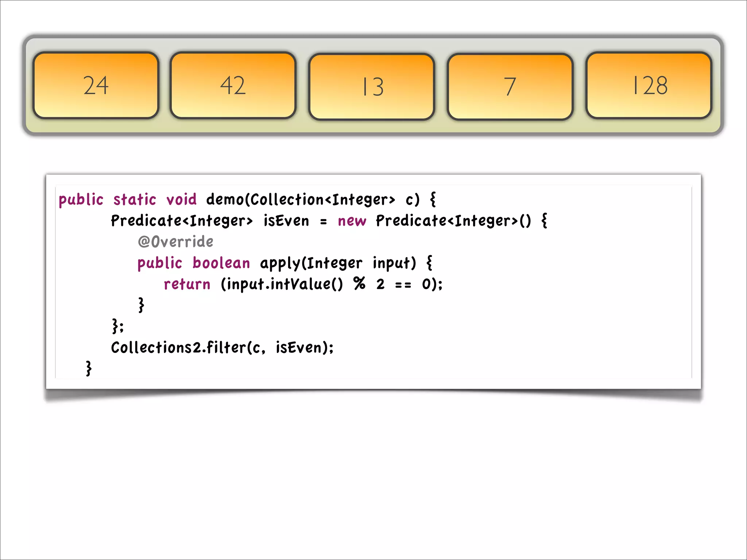The height and width of the screenshot is (560, 747).
Task: Click the text "demo(Collection<Integer> c) {"
Action: pyautogui.click(x=321, y=199)
